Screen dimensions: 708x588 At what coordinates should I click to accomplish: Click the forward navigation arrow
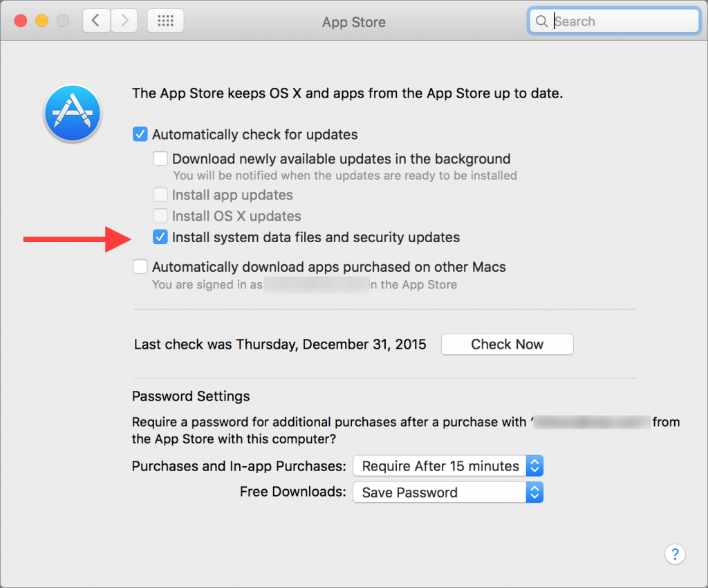tap(124, 21)
